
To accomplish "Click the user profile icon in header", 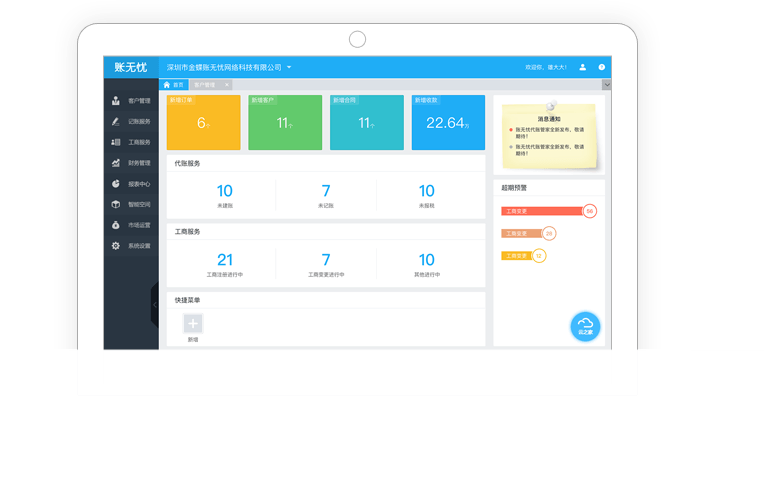I will 583,67.
